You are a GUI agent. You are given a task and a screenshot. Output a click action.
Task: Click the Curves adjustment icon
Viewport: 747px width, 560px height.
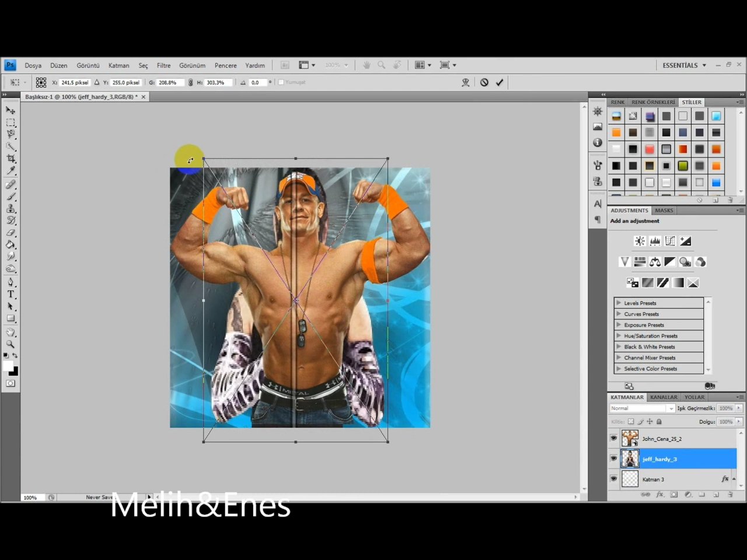(x=670, y=241)
